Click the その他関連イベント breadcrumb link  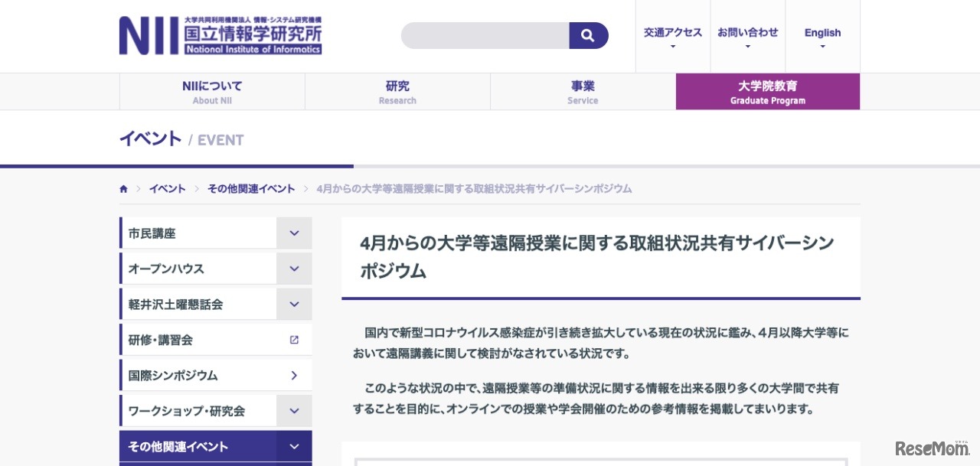tap(251, 188)
